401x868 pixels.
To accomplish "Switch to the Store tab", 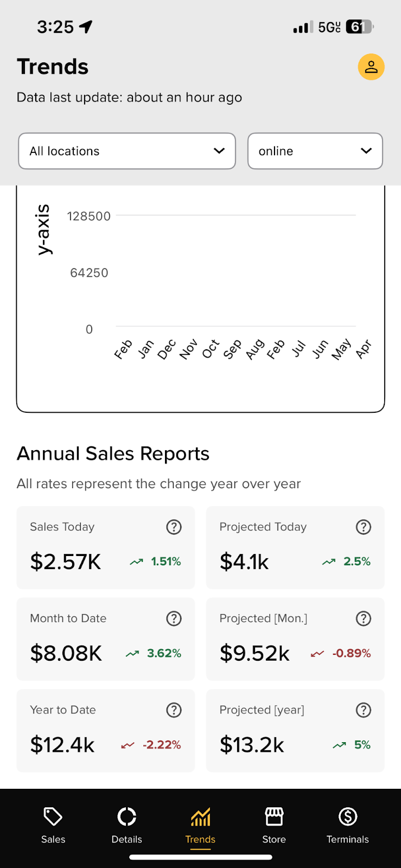I will (274, 825).
